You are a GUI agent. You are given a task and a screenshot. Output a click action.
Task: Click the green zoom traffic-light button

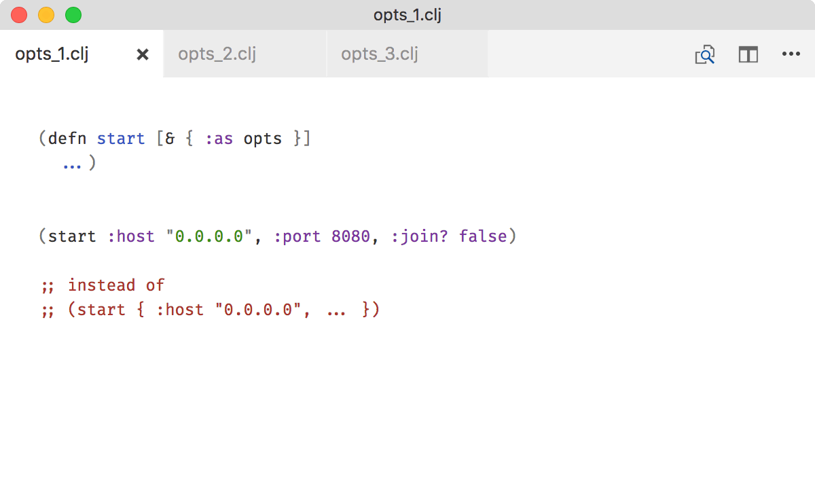point(73,14)
